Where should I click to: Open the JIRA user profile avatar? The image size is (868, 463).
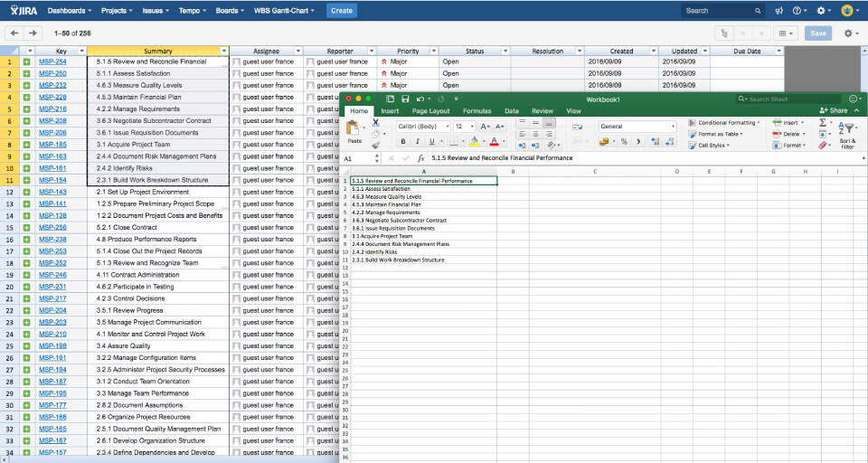pyautogui.click(x=846, y=11)
